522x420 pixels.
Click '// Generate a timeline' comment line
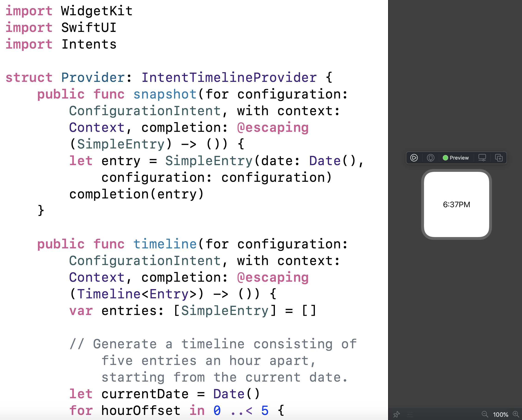pos(213,344)
